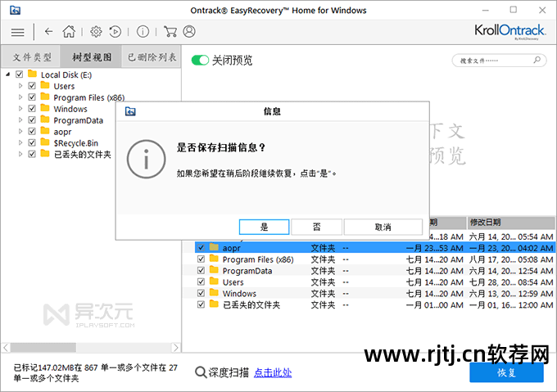This screenshot has width=557, height=392.
Task: Switch to the 树型视图 tab
Action: point(91,56)
